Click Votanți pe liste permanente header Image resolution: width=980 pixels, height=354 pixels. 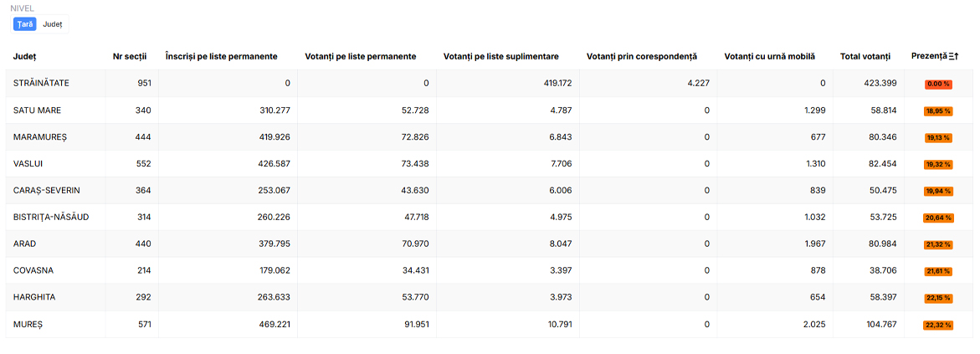[361, 56]
